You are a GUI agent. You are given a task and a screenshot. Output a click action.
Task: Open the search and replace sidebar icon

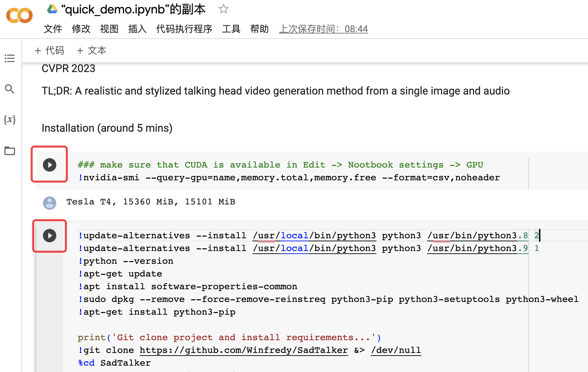[10, 89]
